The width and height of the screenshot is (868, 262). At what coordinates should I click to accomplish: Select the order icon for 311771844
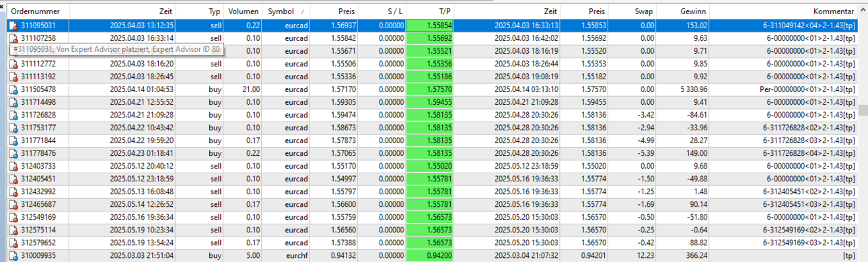point(13,140)
